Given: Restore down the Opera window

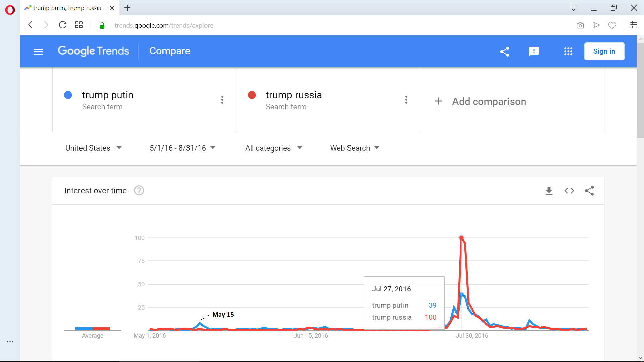Looking at the screenshot, I should (x=614, y=8).
